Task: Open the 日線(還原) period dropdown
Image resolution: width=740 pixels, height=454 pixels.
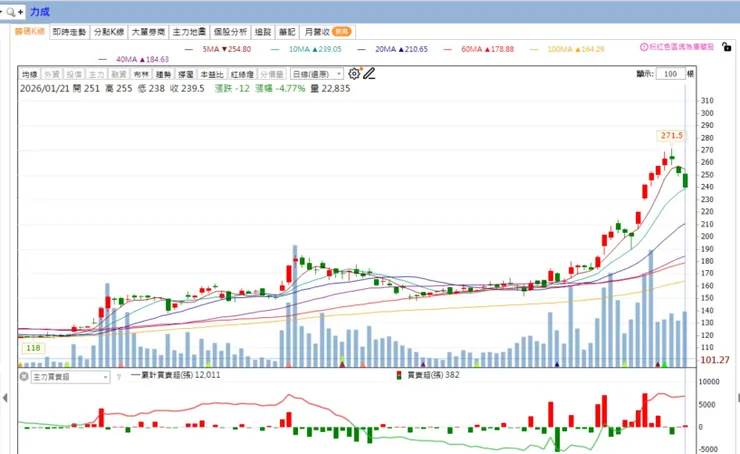Action: click(x=317, y=74)
